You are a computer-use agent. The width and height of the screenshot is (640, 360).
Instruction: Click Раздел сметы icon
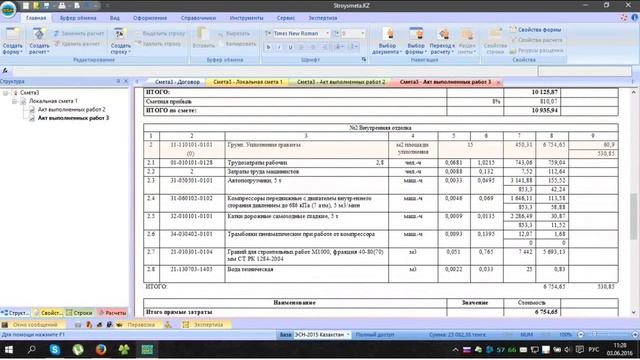tap(467, 34)
